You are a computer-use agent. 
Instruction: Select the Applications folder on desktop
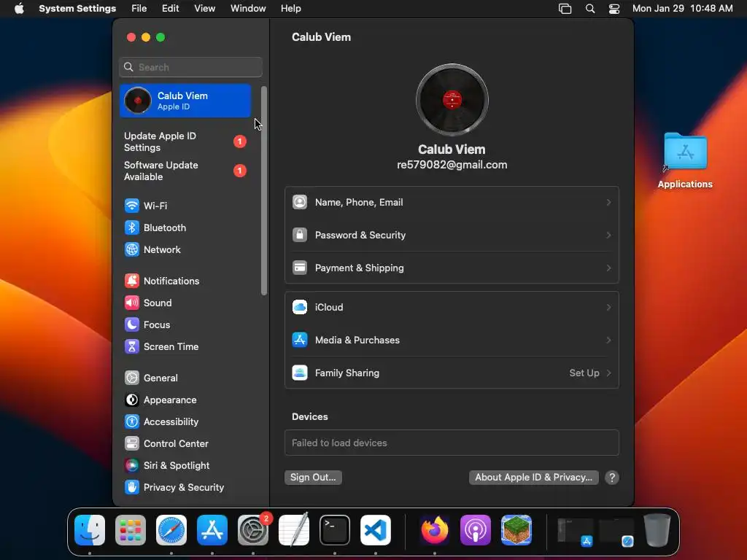(685, 160)
